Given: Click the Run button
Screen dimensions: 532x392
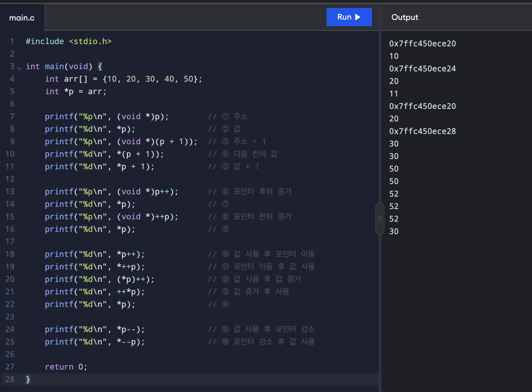Looking at the screenshot, I should (x=349, y=17).
